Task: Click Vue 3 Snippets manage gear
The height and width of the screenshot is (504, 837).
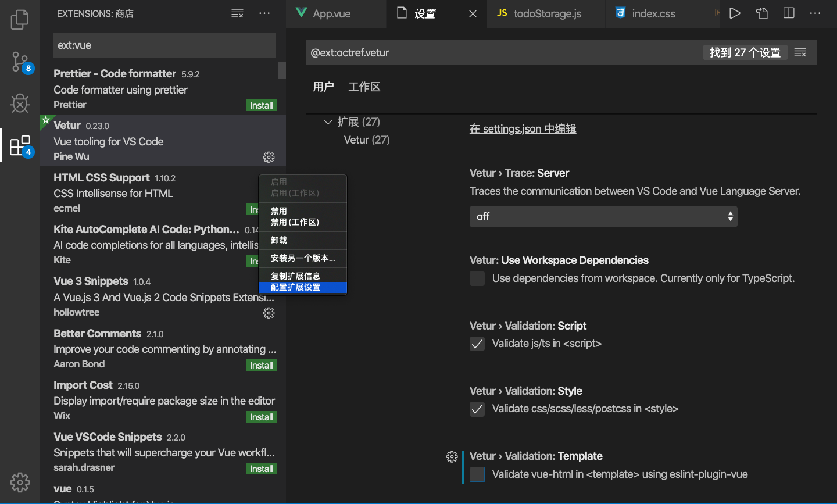Action: (x=269, y=313)
